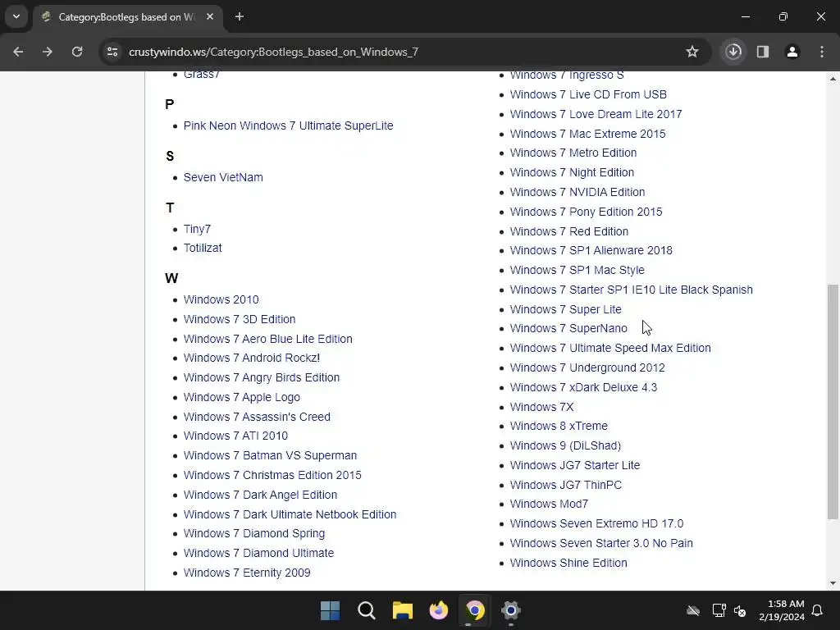
Task: Open the network status tray icon
Action: tap(719, 610)
